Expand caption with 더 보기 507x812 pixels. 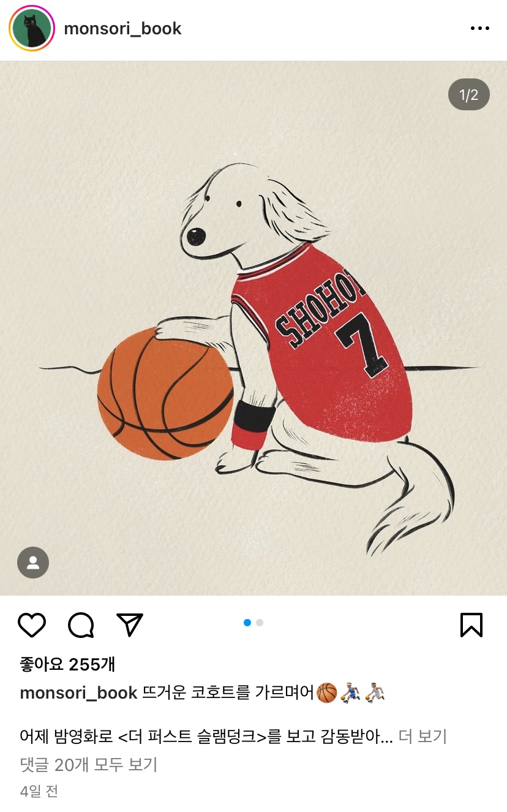(423, 737)
